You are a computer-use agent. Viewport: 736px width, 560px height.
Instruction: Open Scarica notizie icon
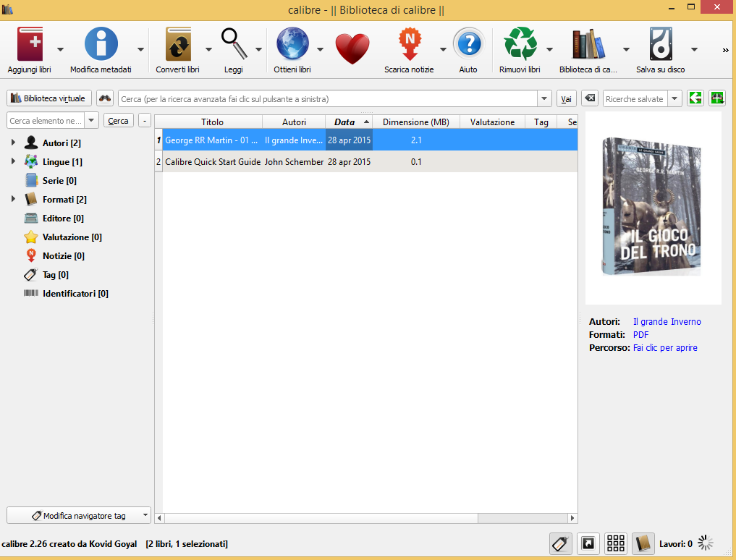point(410,43)
